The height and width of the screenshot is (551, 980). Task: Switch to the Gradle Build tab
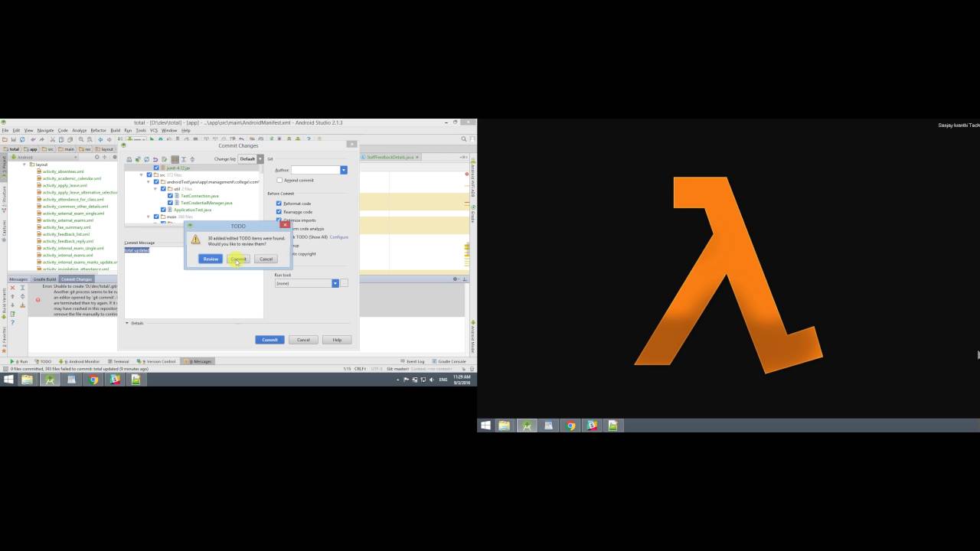click(x=44, y=279)
